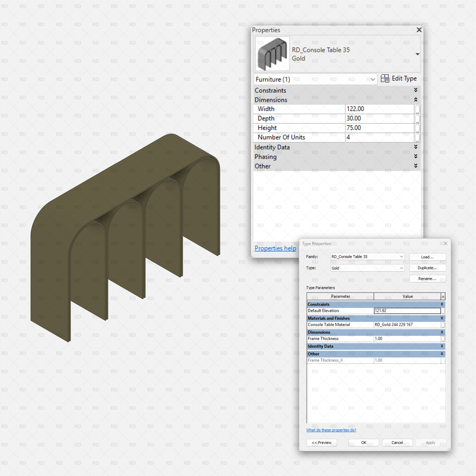Close the Properties palette

[x=419, y=30]
